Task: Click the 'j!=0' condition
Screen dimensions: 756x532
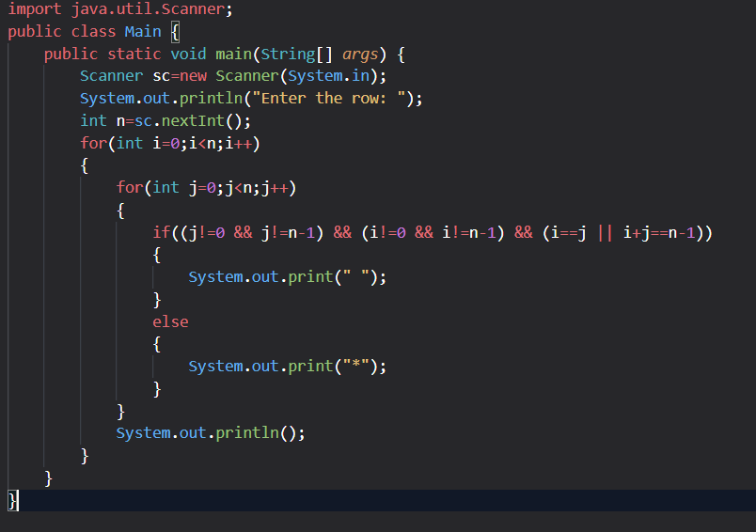Action: point(206,233)
